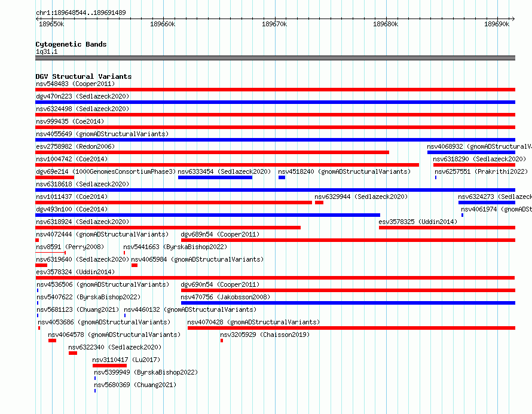The image size is (532, 414).
Task: Click the chr1:189648544..189691489 region label
Action: coord(81,13)
